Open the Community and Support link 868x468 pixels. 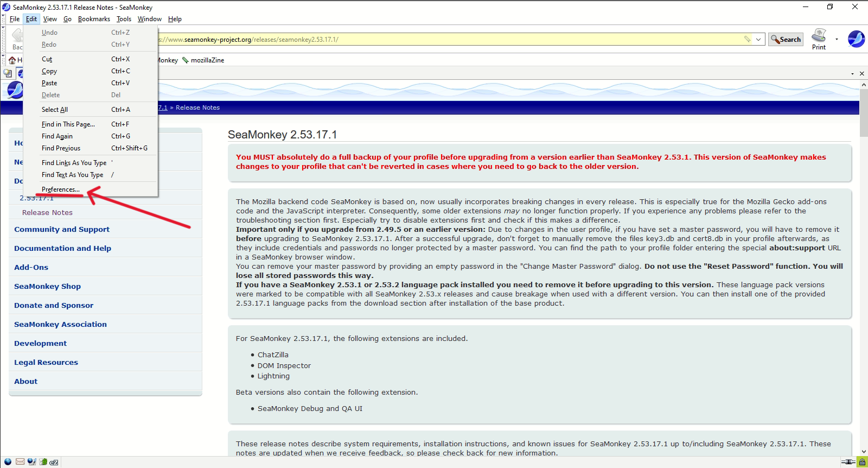point(62,230)
